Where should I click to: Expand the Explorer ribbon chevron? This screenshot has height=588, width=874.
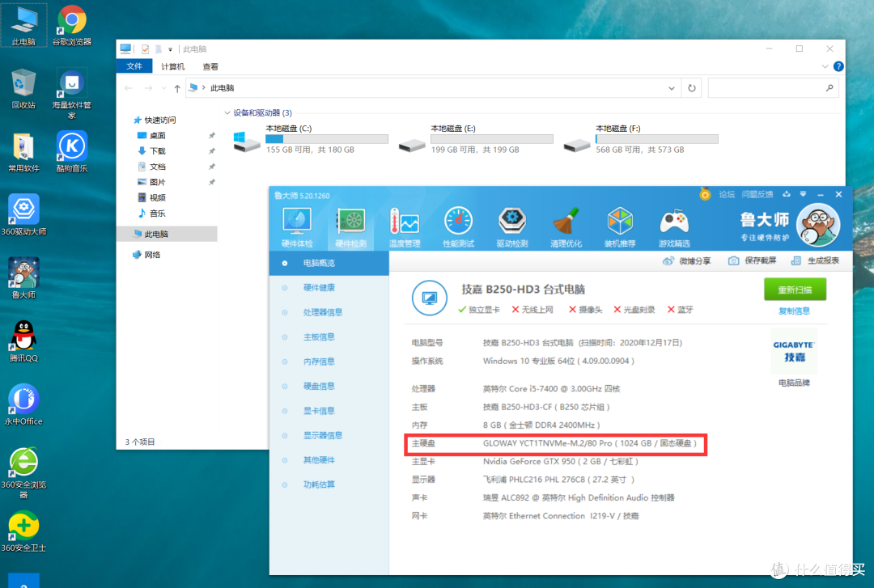coord(825,66)
